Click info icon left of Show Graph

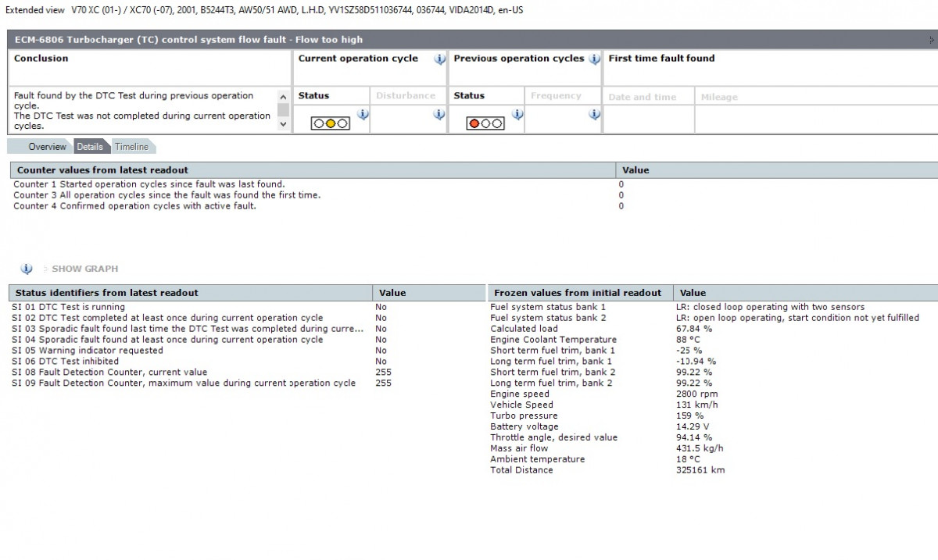point(27,269)
